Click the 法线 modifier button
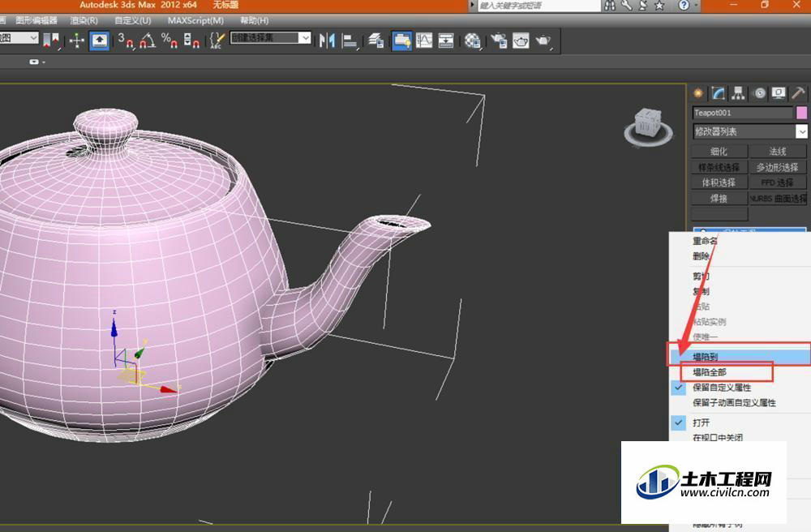Image resolution: width=811 pixels, height=532 pixels. pos(778,152)
